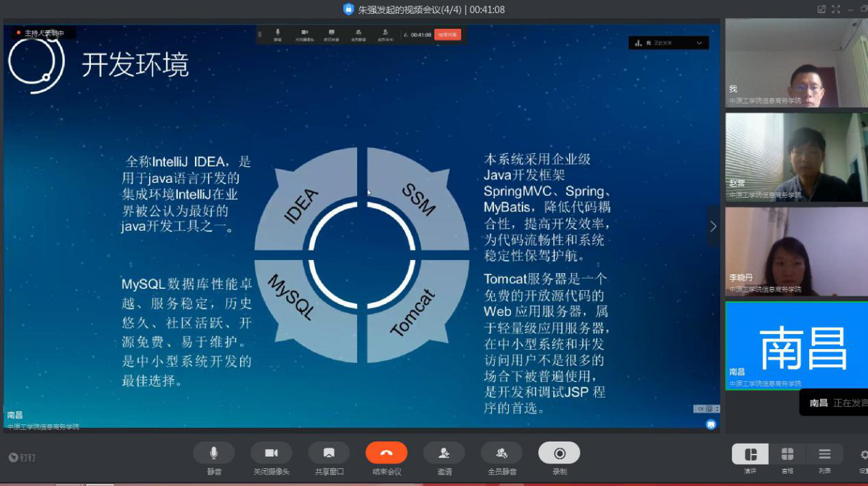Toggle meeting recording with 录制 button
Image resolution: width=868 pixels, height=486 pixels.
coord(559,453)
